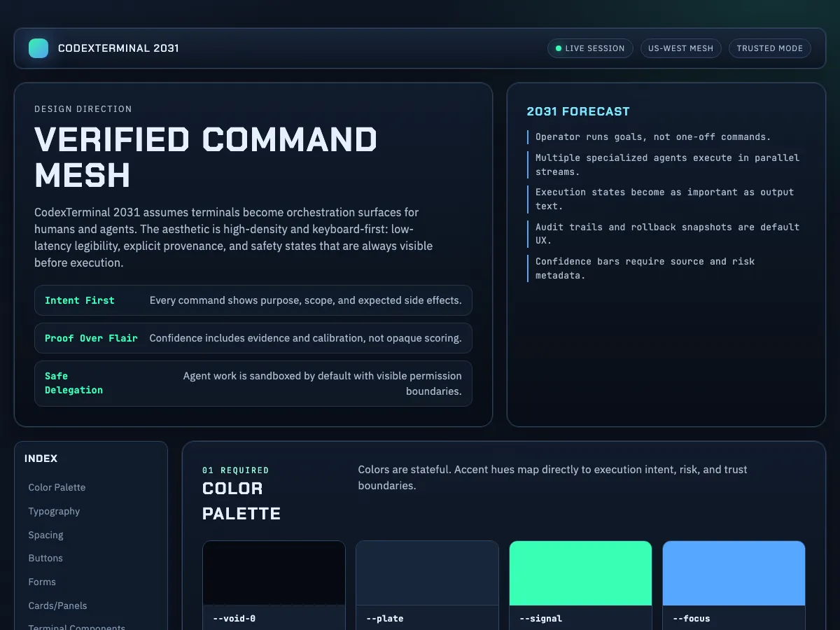Viewport: 840px width, 630px height.
Task: Open the US-WEST MESH badge
Action: click(680, 48)
